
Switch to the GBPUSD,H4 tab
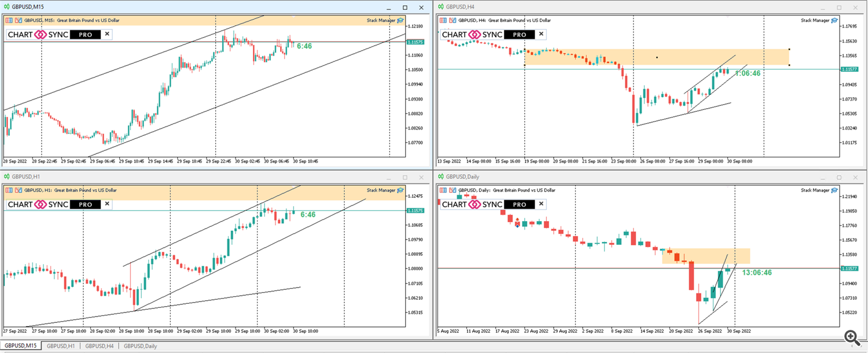[x=98, y=345]
